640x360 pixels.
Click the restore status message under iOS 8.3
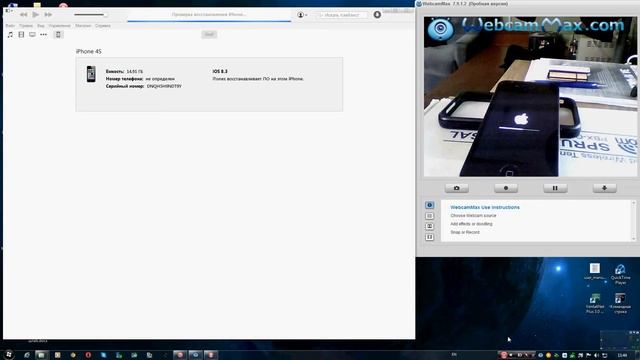pyautogui.click(x=258, y=79)
